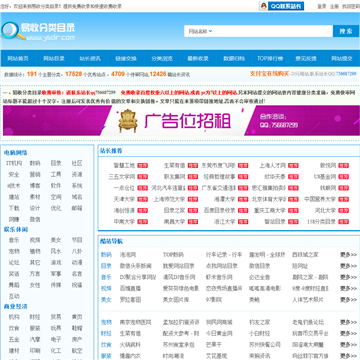The image size is (360, 360).
Task: Select 意见反馈 in the nav bar
Action: coord(306,59)
